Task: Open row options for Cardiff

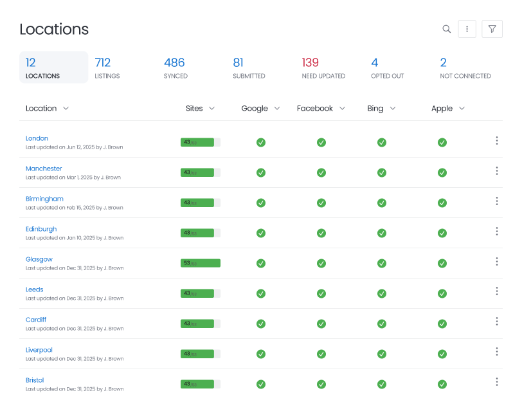Action: (497, 322)
